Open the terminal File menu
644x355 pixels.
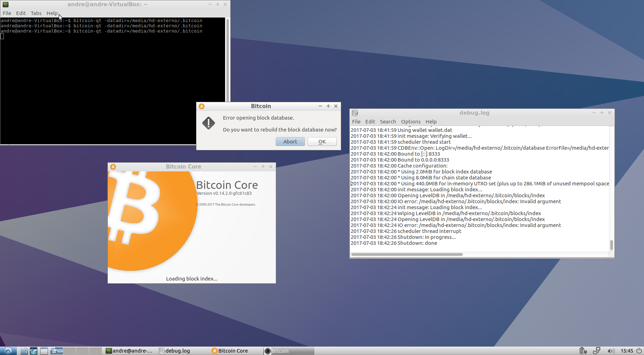[x=7, y=13]
